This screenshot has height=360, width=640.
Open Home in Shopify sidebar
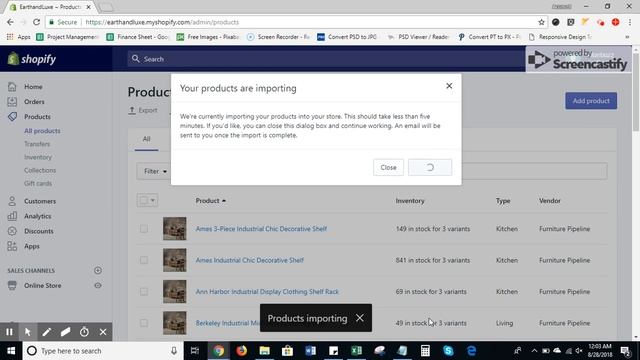pos(33,87)
